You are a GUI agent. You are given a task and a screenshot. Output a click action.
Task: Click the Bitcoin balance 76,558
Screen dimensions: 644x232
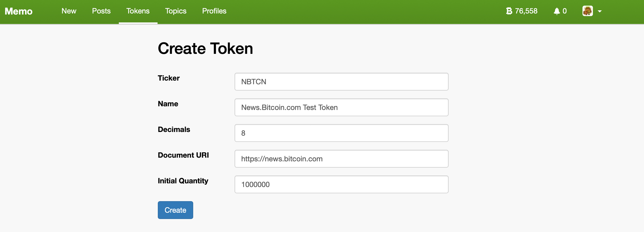point(522,11)
